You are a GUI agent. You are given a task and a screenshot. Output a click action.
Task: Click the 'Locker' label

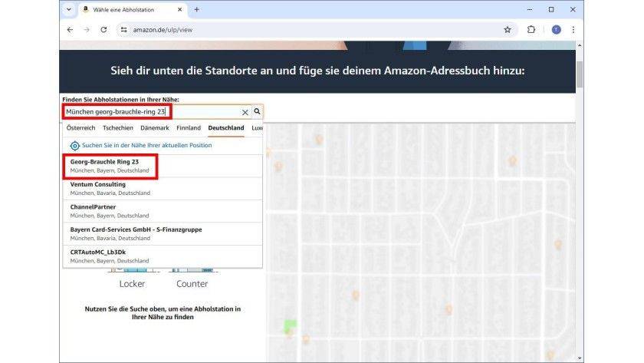(132, 284)
